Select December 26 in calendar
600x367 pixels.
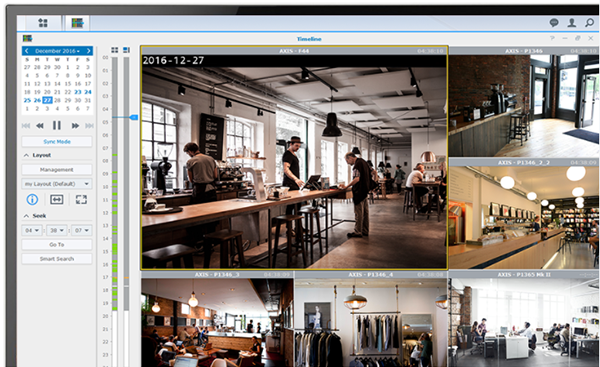(37, 100)
